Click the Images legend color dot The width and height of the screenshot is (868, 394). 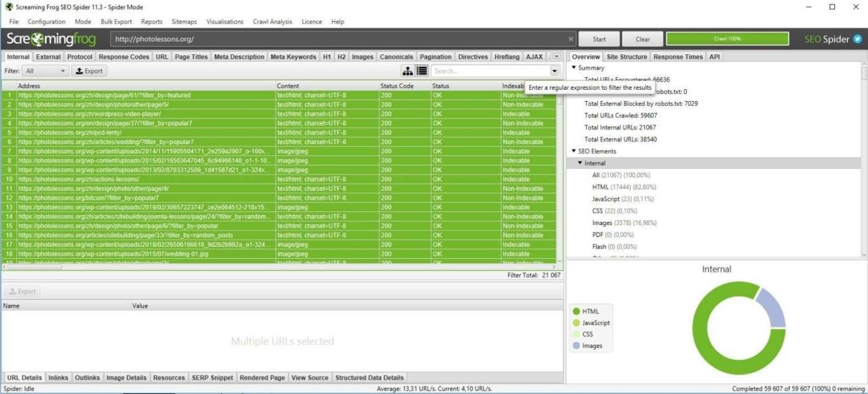point(576,345)
